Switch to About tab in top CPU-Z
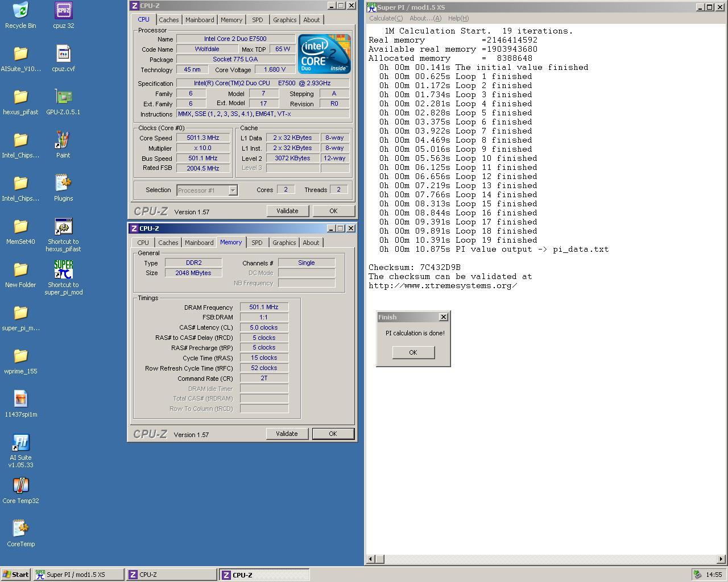The width and height of the screenshot is (728, 582). [311, 20]
